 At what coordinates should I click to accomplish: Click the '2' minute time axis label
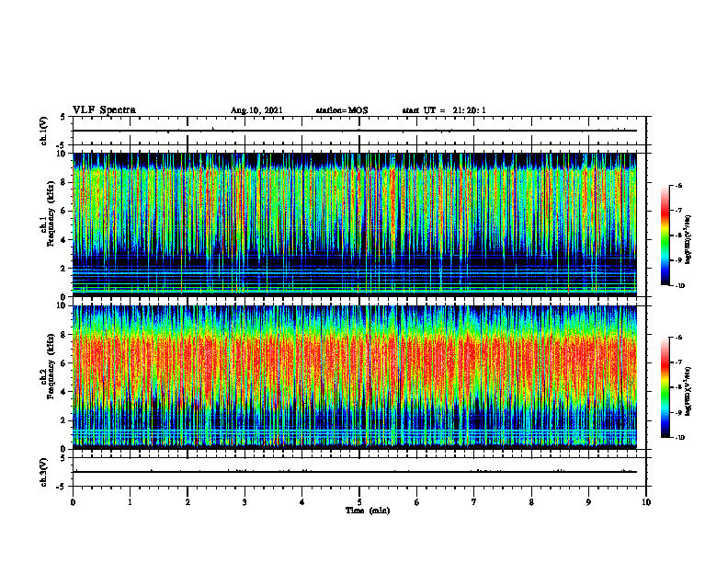point(188,502)
